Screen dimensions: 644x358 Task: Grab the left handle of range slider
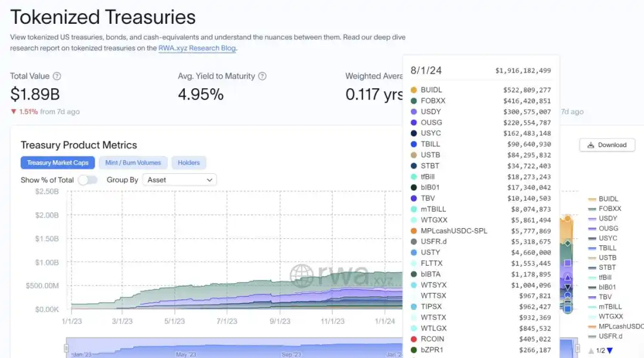(66, 348)
